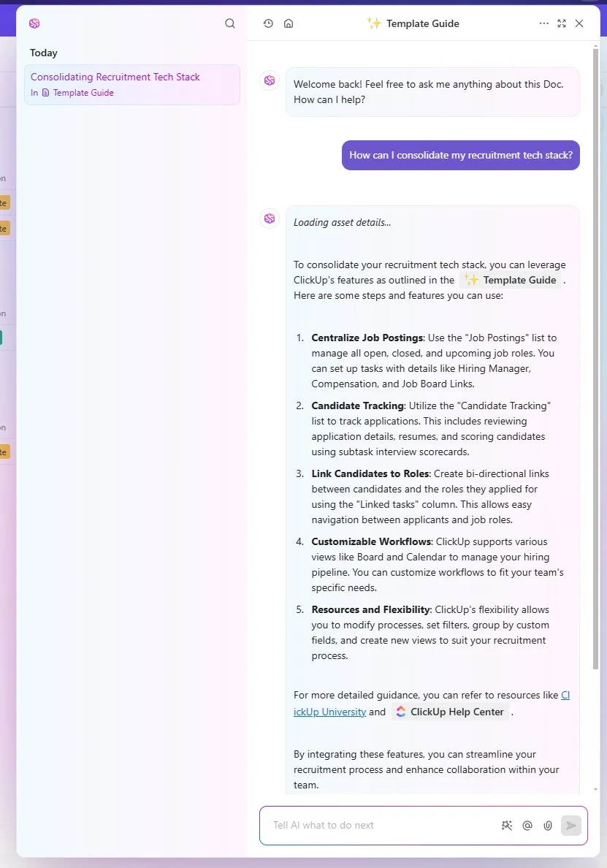Click 'Centralize Job Postings' heading
This screenshot has height=868, width=607.
(367, 338)
